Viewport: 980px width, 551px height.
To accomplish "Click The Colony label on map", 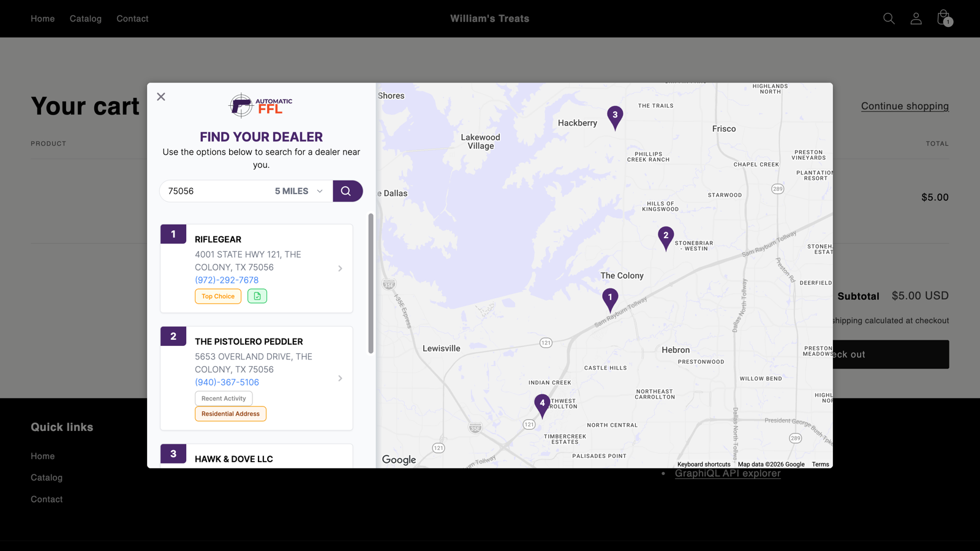I will point(622,275).
